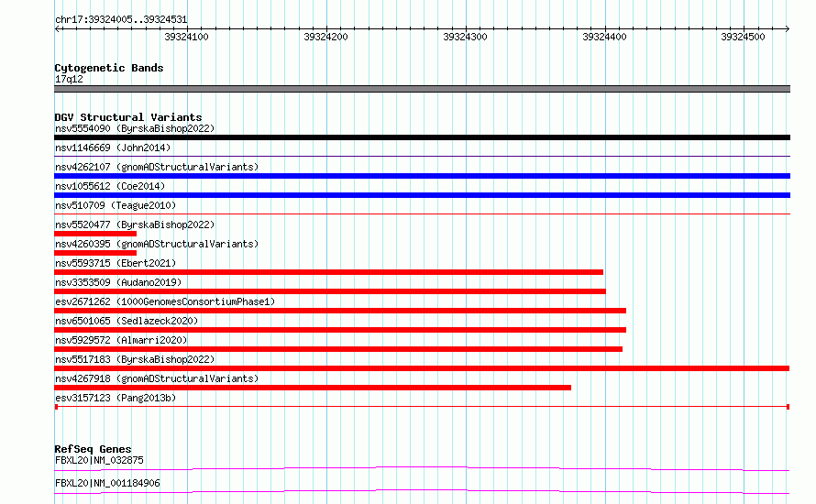Click ruler position 39324100
816x504 pixels.
pos(186,37)
